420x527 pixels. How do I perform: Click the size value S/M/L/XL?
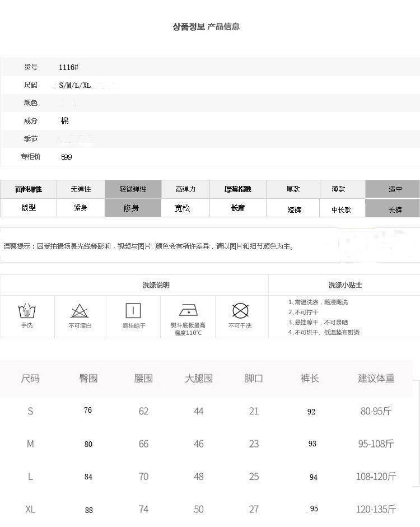click(x=74, y=85)
